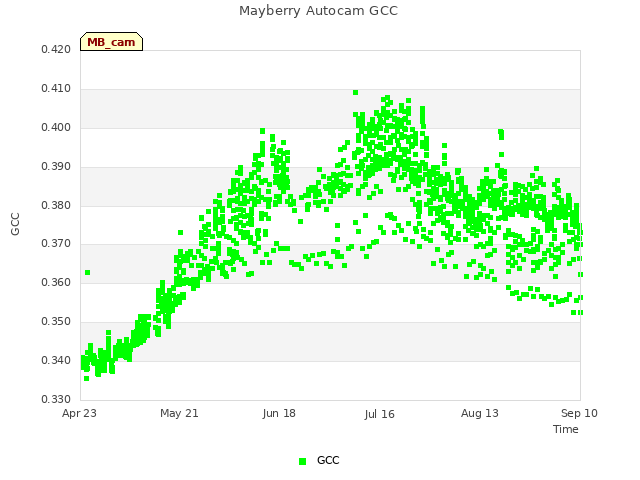
Task: Click the y-axis value 0.390
Action: click(56, 167)
